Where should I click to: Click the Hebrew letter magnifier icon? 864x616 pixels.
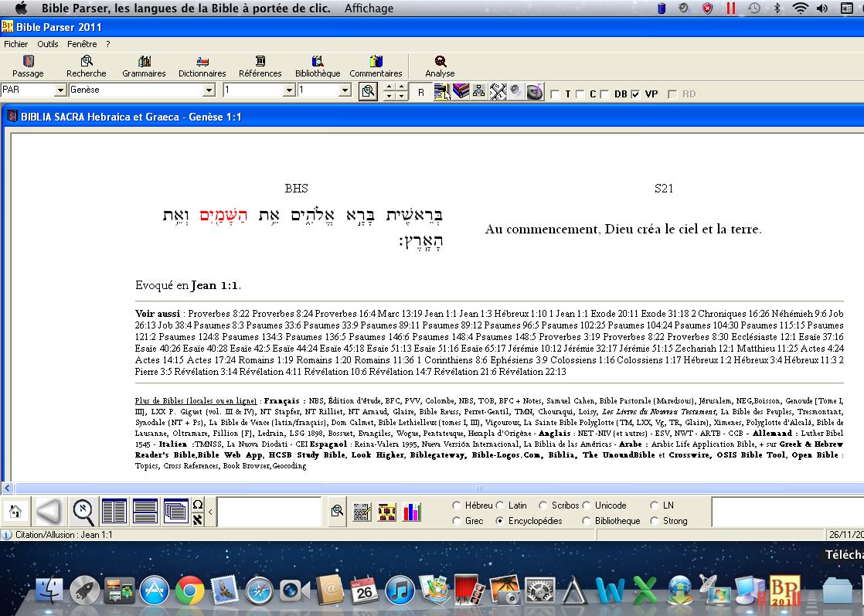[83, 512]
